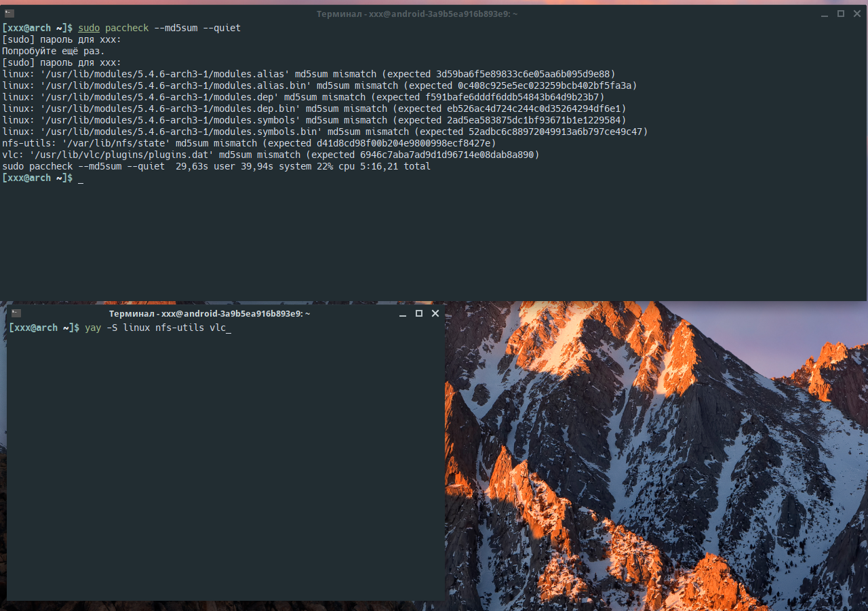The height and width of the screenshot is (611, 868).
Task: Minimize the bottom yay terminal window
Action: [403, 314]
